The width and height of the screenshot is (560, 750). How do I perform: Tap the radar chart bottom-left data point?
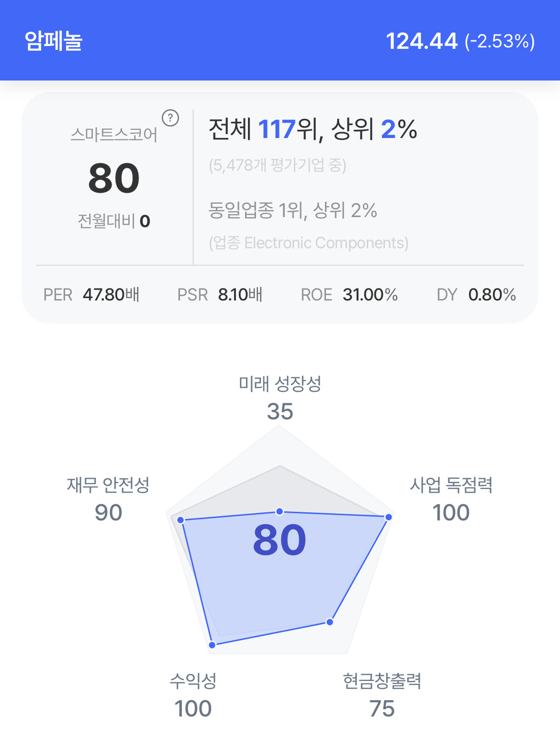(x=212, y=645)
